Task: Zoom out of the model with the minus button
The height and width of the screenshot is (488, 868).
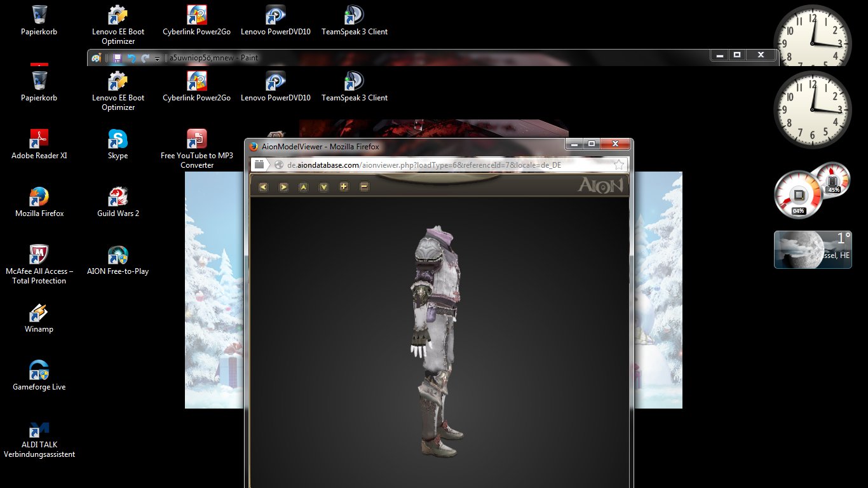Action: (365, 187)
